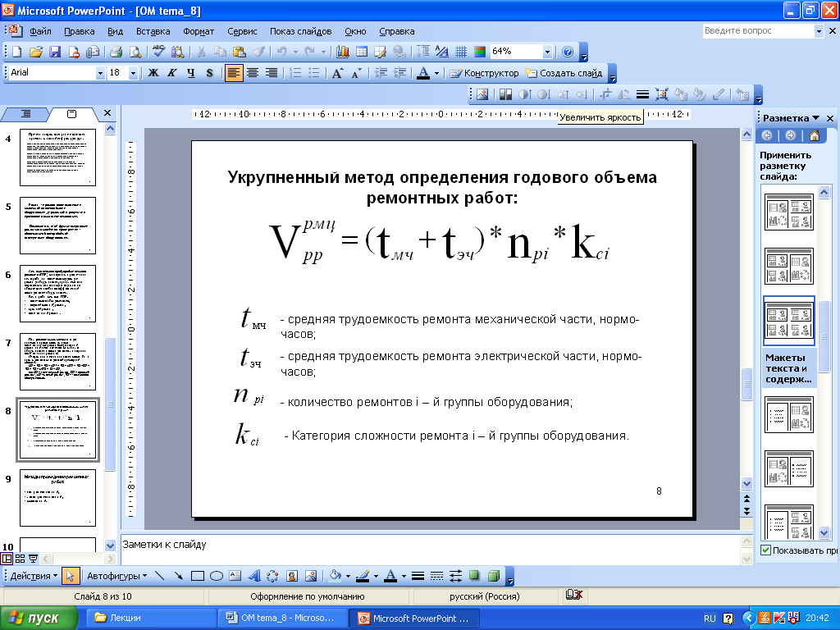Toggle underline (Ч) formatting
Image resolution: width=840 pixels, height=630 pixels.
pos(190,73)
